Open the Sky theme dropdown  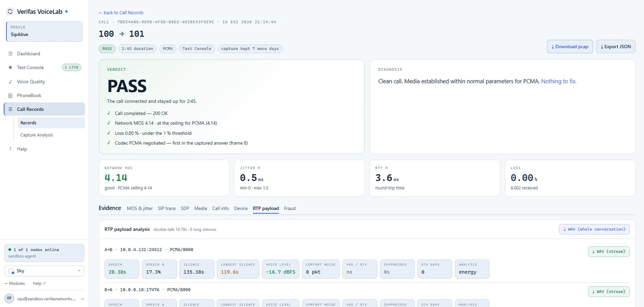click(44, 271)
